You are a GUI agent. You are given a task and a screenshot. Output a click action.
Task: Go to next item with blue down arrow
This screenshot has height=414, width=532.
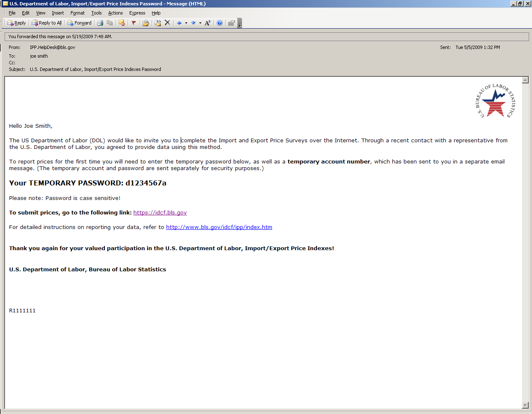tap(193, 23)
